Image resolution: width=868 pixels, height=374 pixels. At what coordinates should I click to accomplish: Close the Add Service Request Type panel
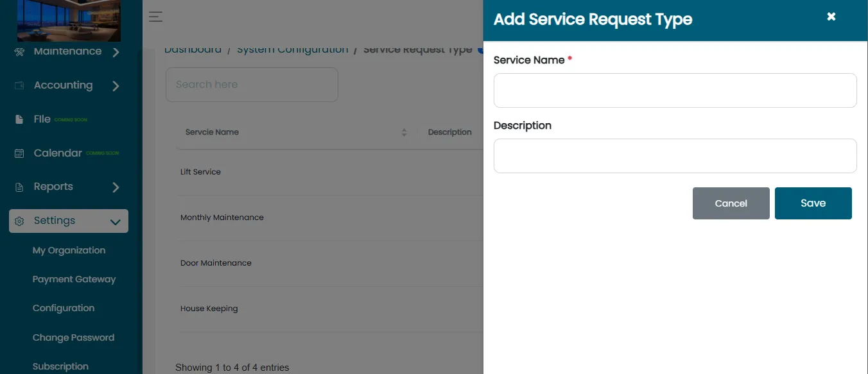831,17
